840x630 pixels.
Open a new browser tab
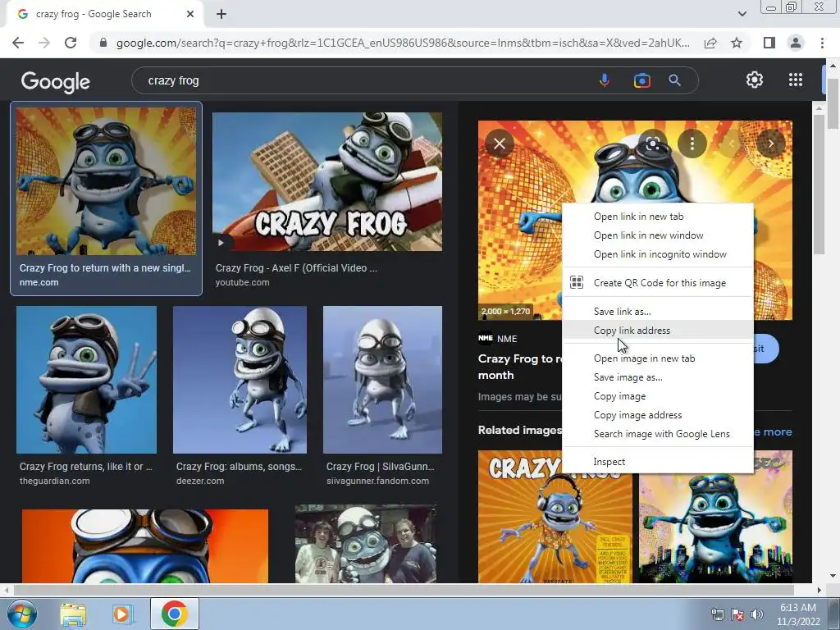pos(221,15)
